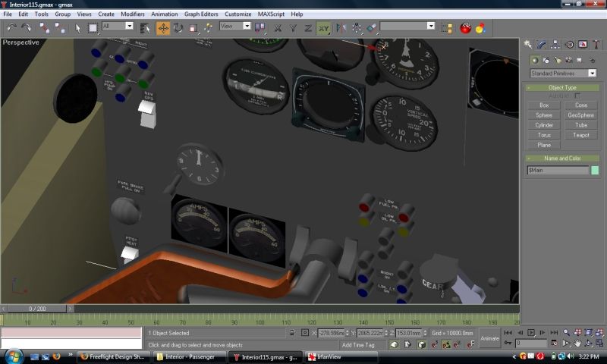
Task: Open the Graph Editors menu
Action: tap(202, 14)
